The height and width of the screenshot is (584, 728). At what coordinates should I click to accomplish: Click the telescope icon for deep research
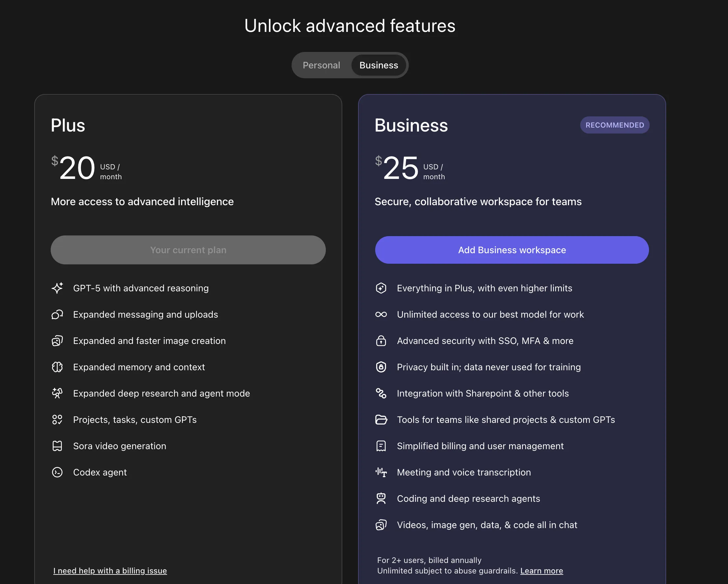(x=57, y=393)
